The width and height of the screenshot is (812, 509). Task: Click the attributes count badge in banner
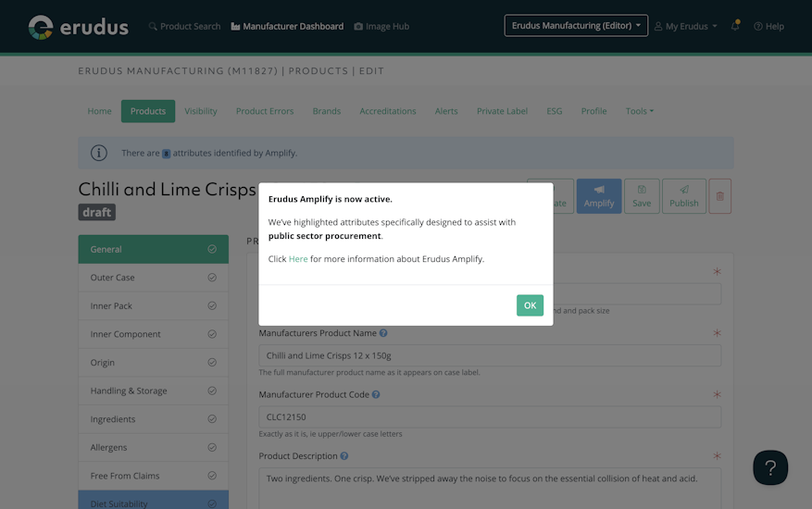[167, 154]
